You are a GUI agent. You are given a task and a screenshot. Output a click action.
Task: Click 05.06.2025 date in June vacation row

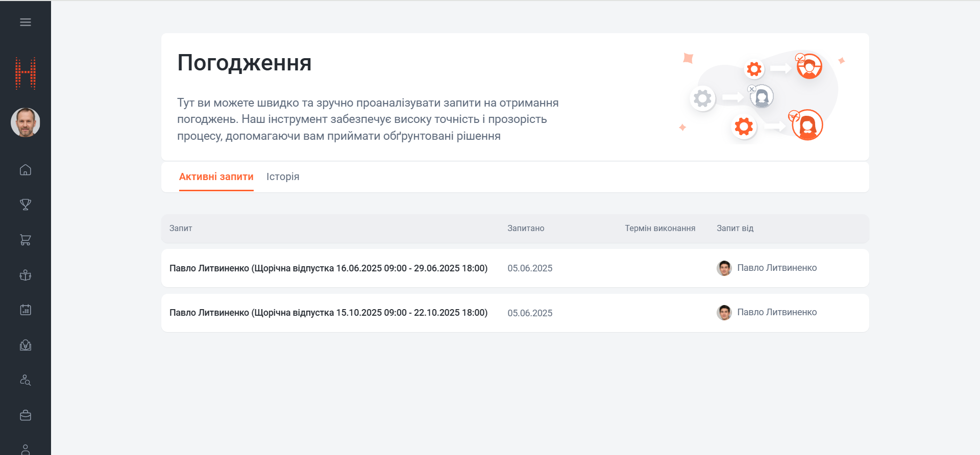(x=530, y=268)
